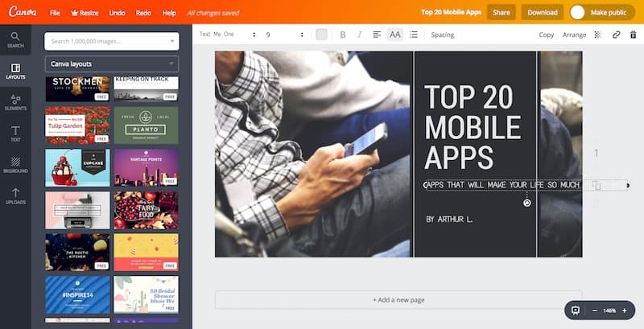The image size is (644, 329).
Task: Open the font size dropdown
Action: click(285, 35)
